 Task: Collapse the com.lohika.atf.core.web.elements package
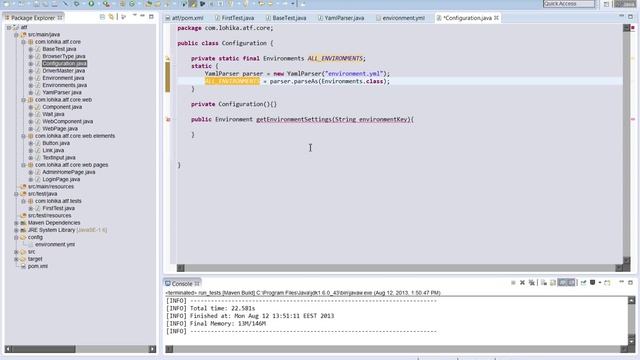pyautogui.click(x=24, y=136)
